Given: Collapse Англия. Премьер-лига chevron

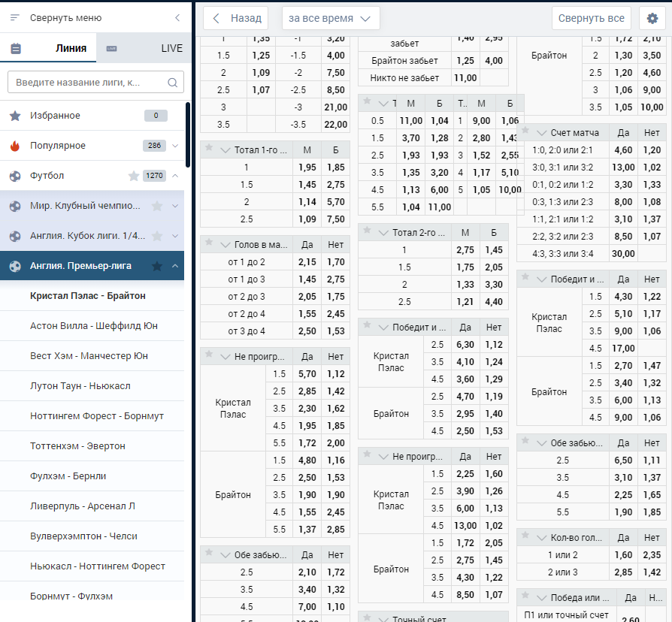Looking at the screenshot, I should point(175,266).
